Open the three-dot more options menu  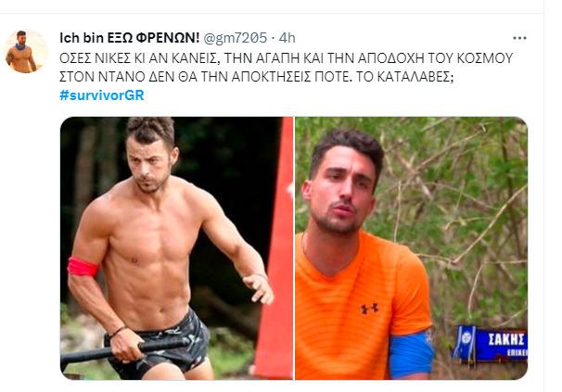pos(519,38)
